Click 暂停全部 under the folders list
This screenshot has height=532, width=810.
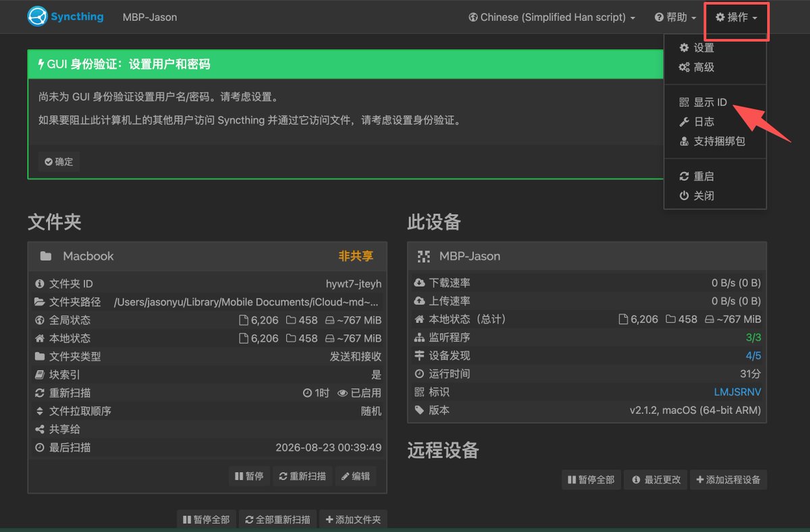pos(206,520)
